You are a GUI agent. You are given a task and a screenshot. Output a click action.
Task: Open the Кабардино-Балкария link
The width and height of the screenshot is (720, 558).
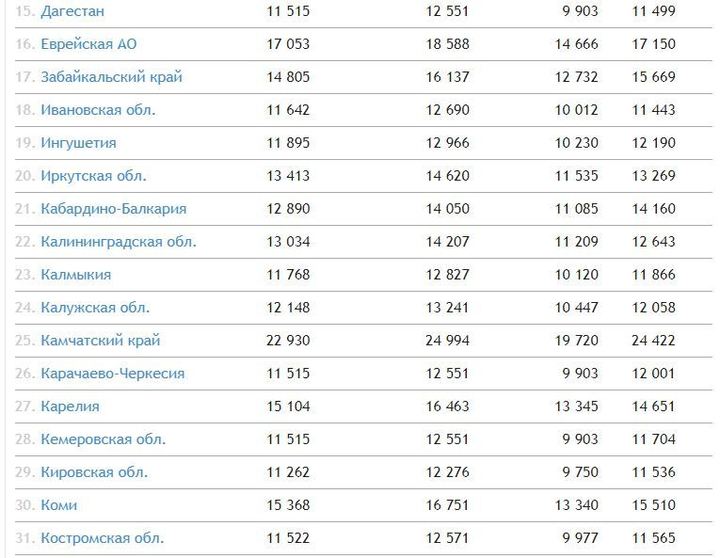coord(113,209)
